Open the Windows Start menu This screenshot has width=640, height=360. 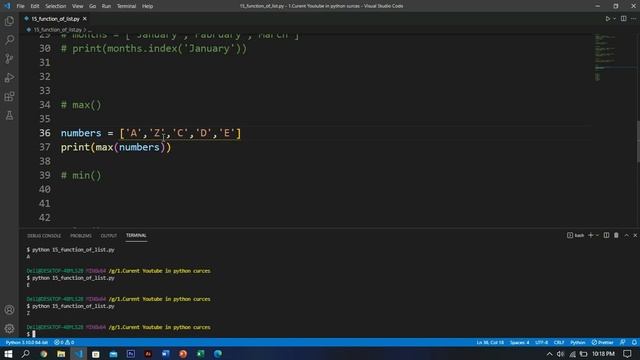coord(8,353)
